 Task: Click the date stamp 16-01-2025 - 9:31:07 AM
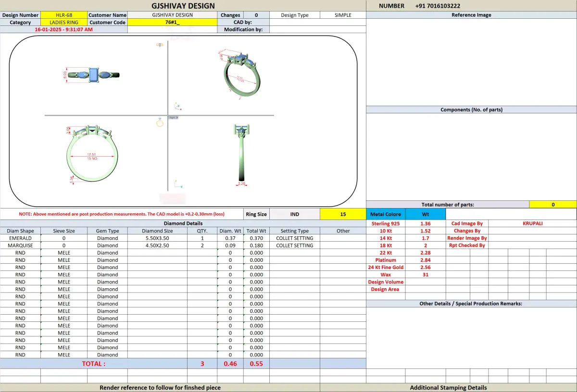point(64,29)
